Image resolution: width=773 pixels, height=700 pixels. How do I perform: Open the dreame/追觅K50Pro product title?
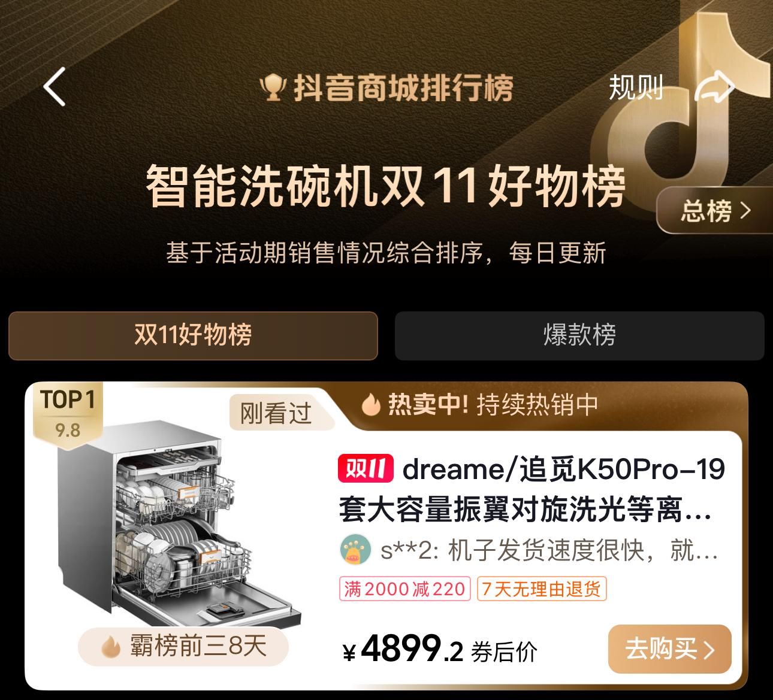point(532,489)
